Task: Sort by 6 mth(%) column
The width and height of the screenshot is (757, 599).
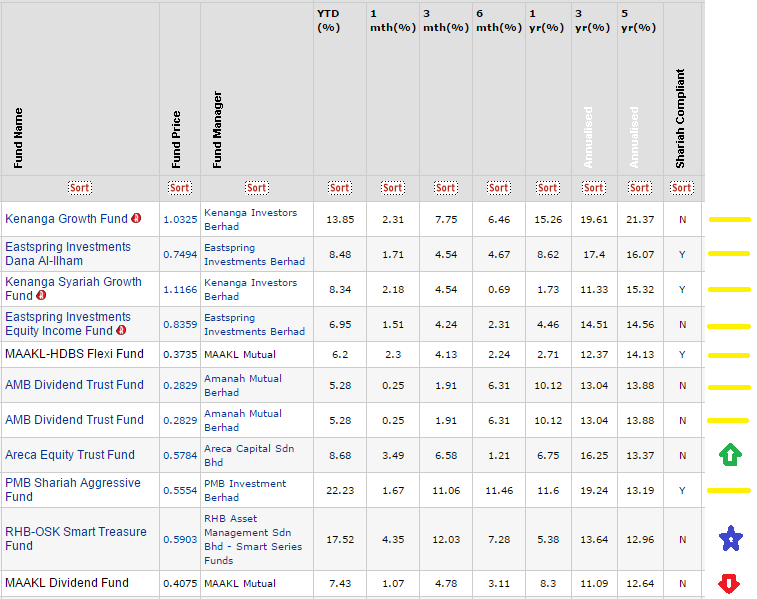Action: click(499, 188)
